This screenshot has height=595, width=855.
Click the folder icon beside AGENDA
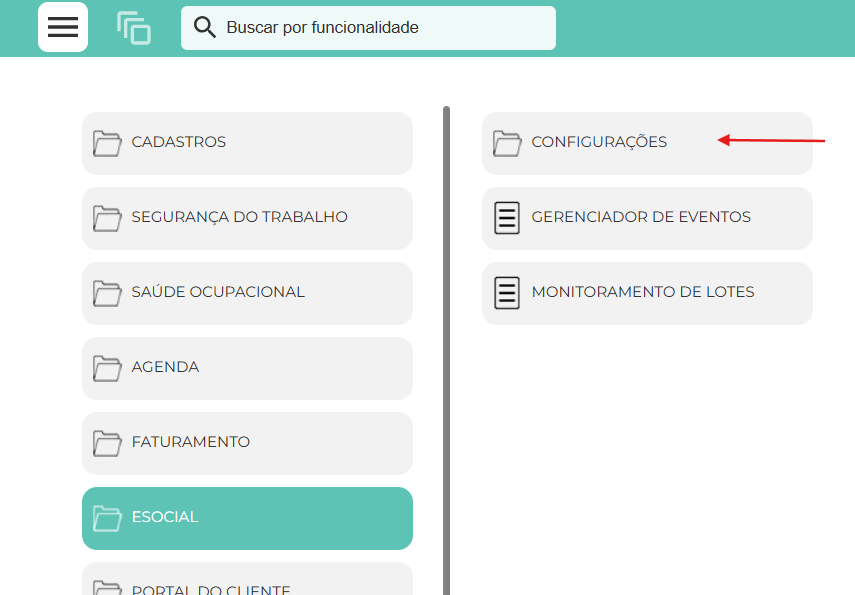point(107,368)
